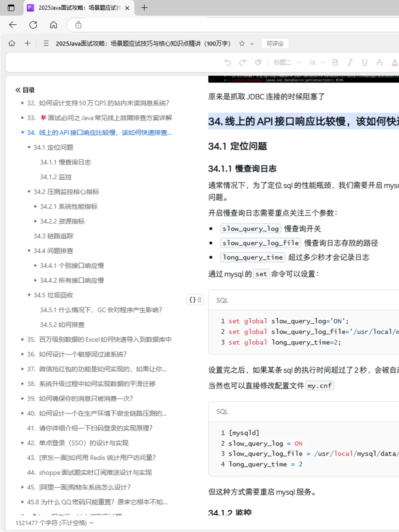
Task: Go to 45. 购物车系统 outline item
Action: click(79, 487)
